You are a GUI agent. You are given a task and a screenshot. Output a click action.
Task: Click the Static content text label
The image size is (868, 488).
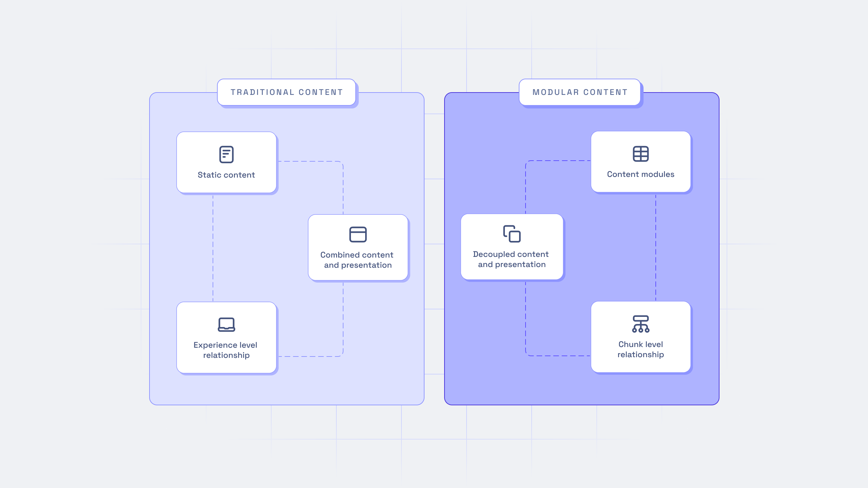[x=226, y=175]
